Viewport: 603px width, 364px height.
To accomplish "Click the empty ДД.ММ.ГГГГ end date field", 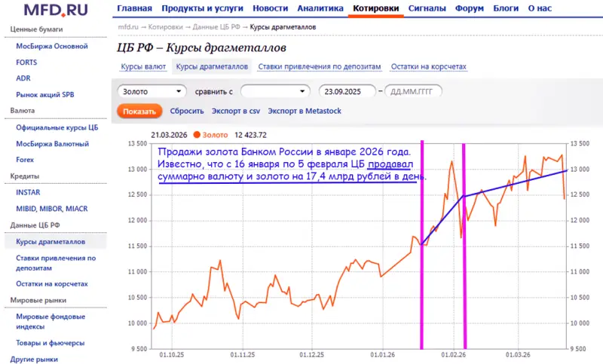I will (413, 91).
